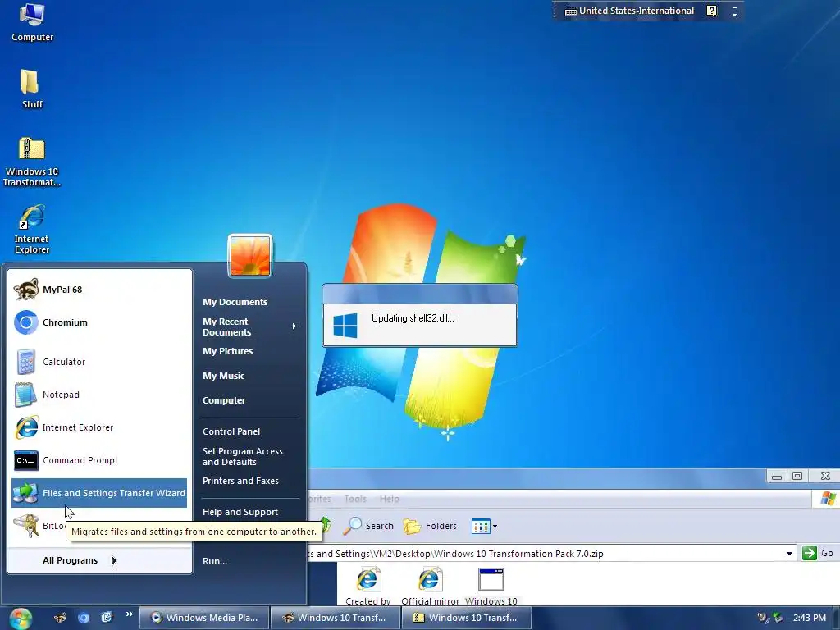Click United States-International language bar
This screenshot has width=840, height=630.
(x=630, y=11)
